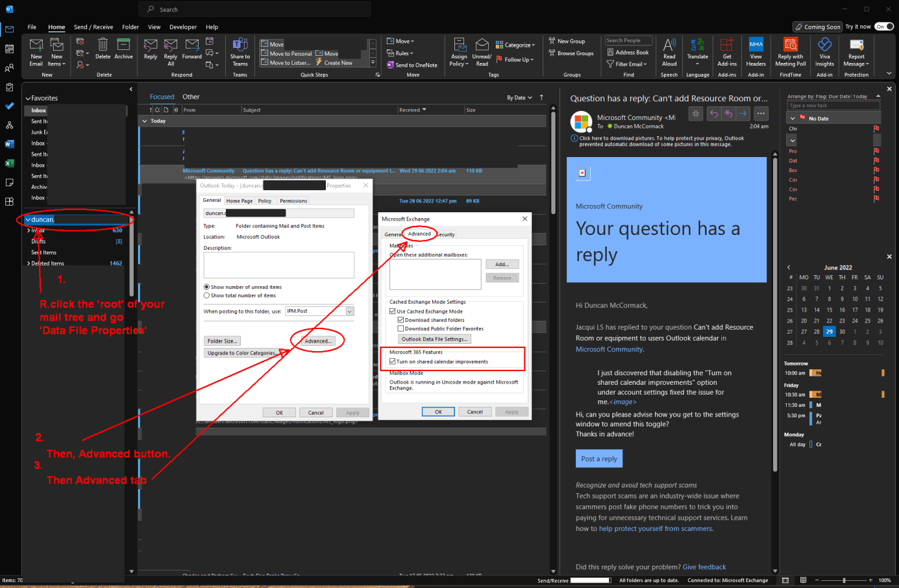Collapse the Favorites folder group
Image resolution: width=899 pixels, height=588 pixels.
pos(28,99)
